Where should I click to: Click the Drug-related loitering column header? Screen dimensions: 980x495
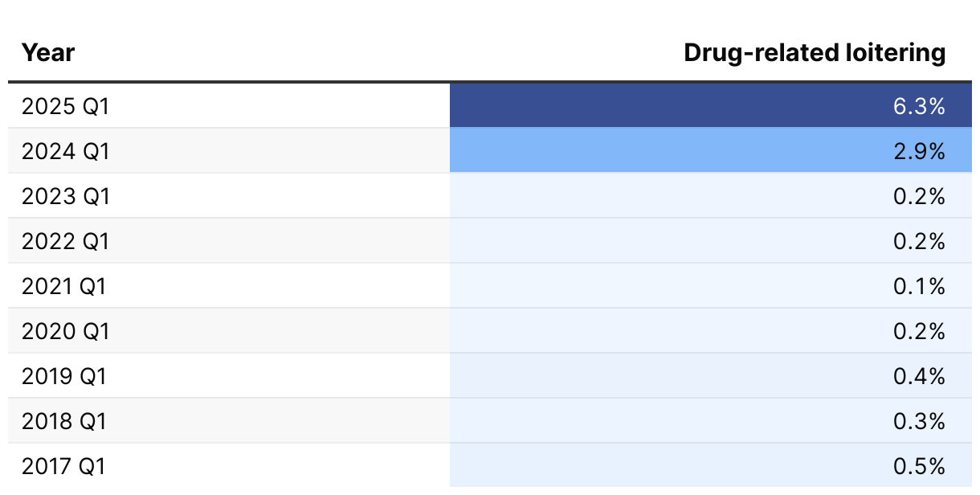point(815,53)
